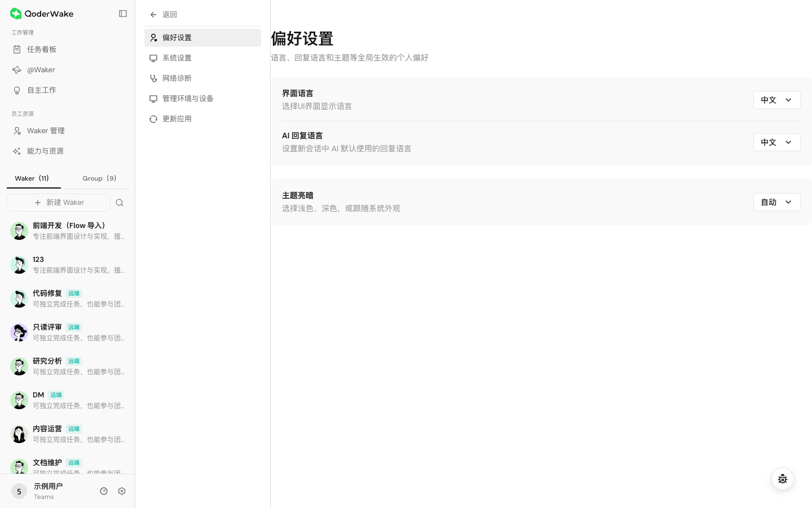812x508 pixels.
Task: Open 系统设置 in the settings menu
Action: click(202, 58)
